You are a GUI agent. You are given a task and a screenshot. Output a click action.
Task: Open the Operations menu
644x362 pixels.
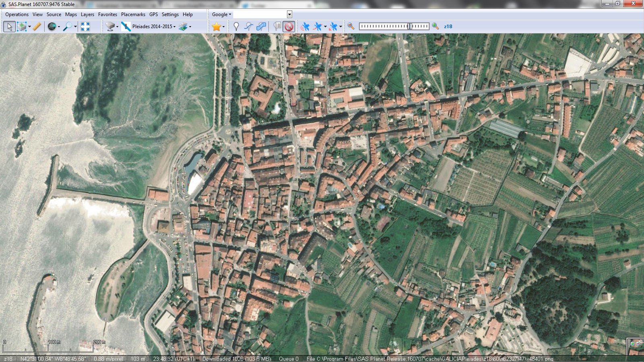17,14
